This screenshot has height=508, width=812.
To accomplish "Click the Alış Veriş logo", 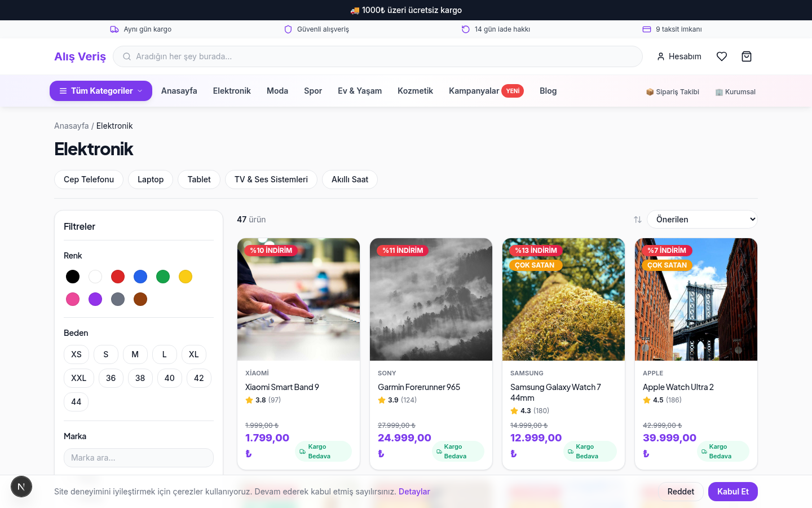I will (80, 56).
